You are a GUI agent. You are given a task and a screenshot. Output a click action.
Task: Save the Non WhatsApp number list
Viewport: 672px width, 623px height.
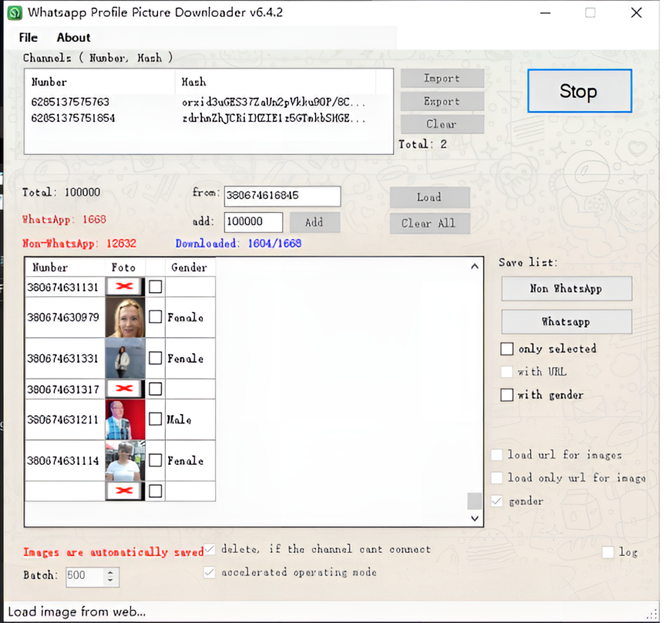click(566, 288)
